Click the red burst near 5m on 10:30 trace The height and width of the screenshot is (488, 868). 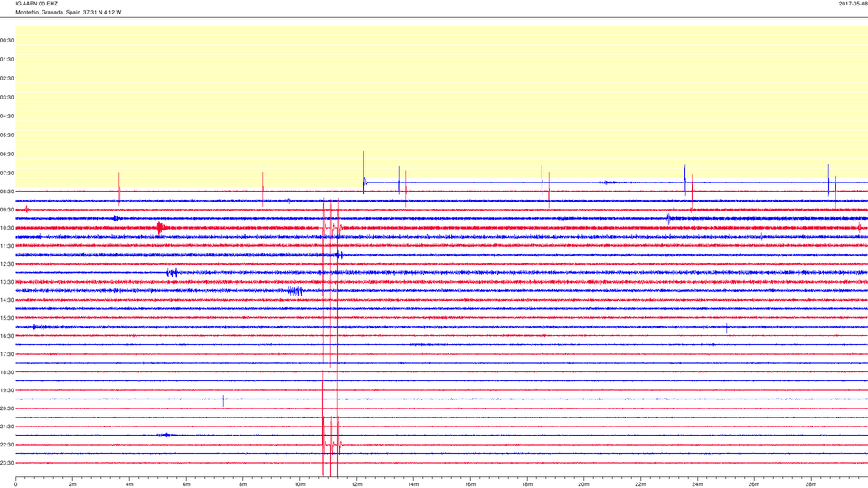click(161, 228)
